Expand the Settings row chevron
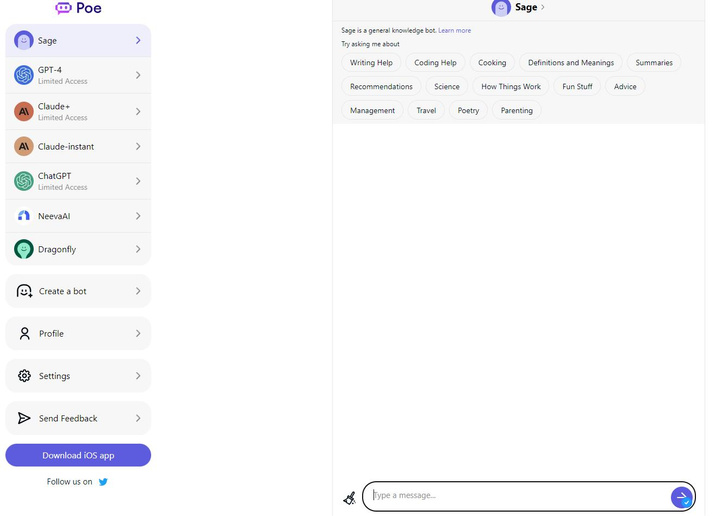728x516 pixels. pos(138,376)
